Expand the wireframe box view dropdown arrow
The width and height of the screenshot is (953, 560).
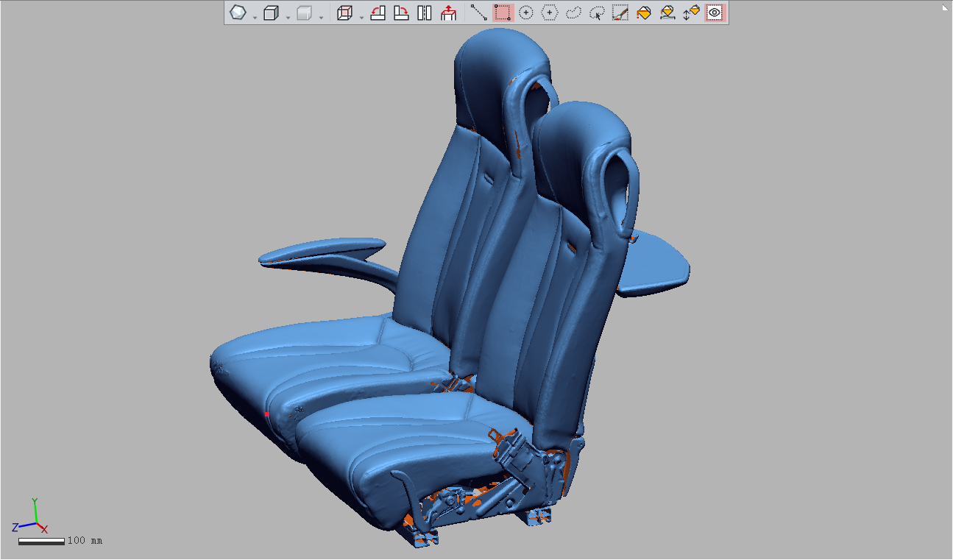pyautogui.click(x=361, y=17)
